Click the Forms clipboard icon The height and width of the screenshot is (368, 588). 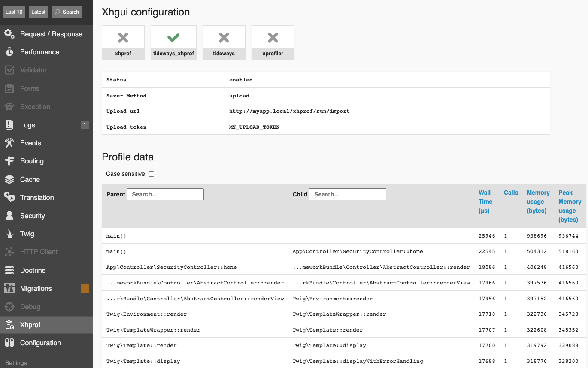click(9, 88)
